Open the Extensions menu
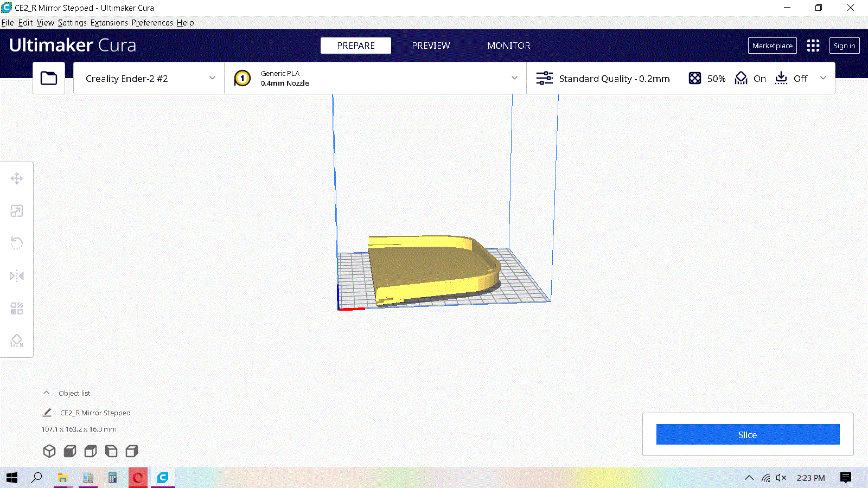The image size is (868, 488). click(x=109, y=23)
